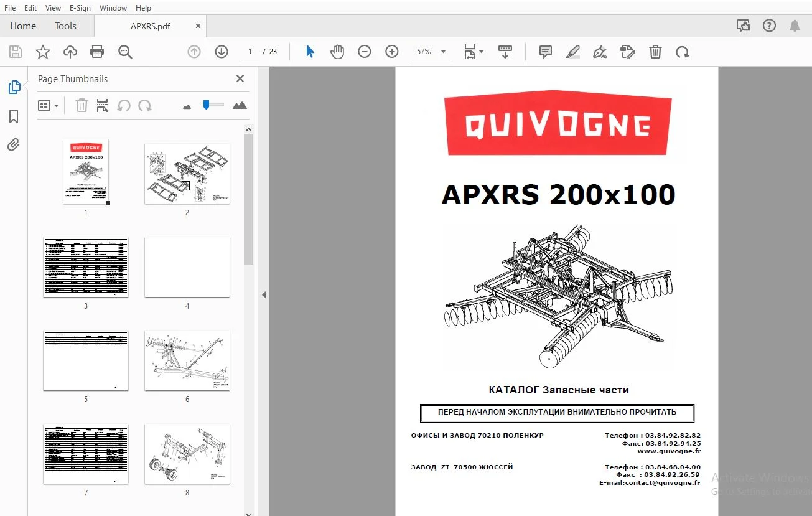This screenshot has width=812, height=516.
Task: Select page 6 thumbnail
Action: (x=187, y=360)
